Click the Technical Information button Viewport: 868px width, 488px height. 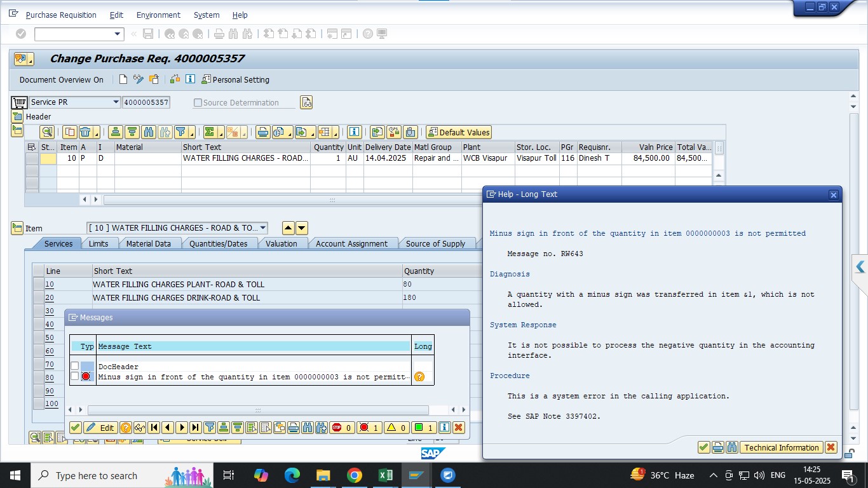(x=782, y=448)
